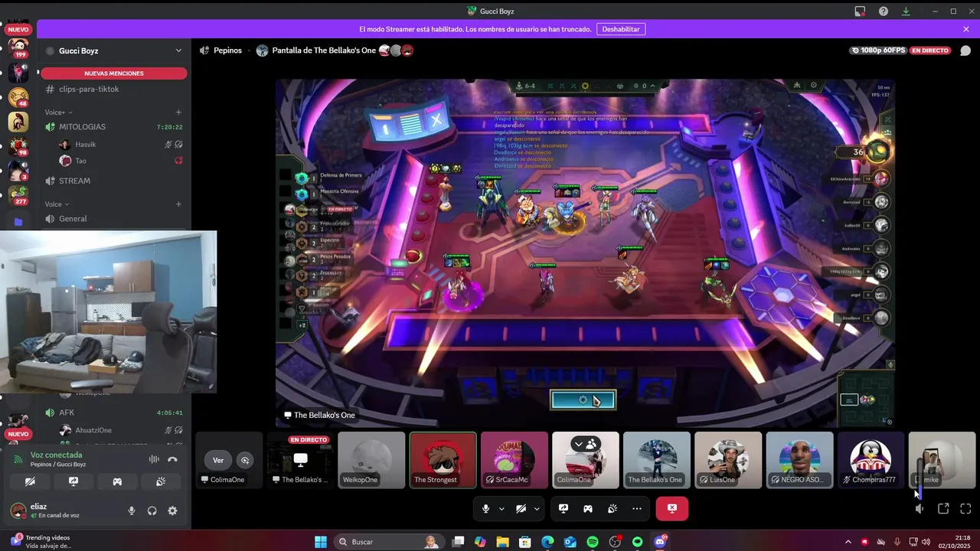The width and height of the screenshot is (980, 551).
Task: Pop out the stream into a window
Action: (x=943, y=509)
